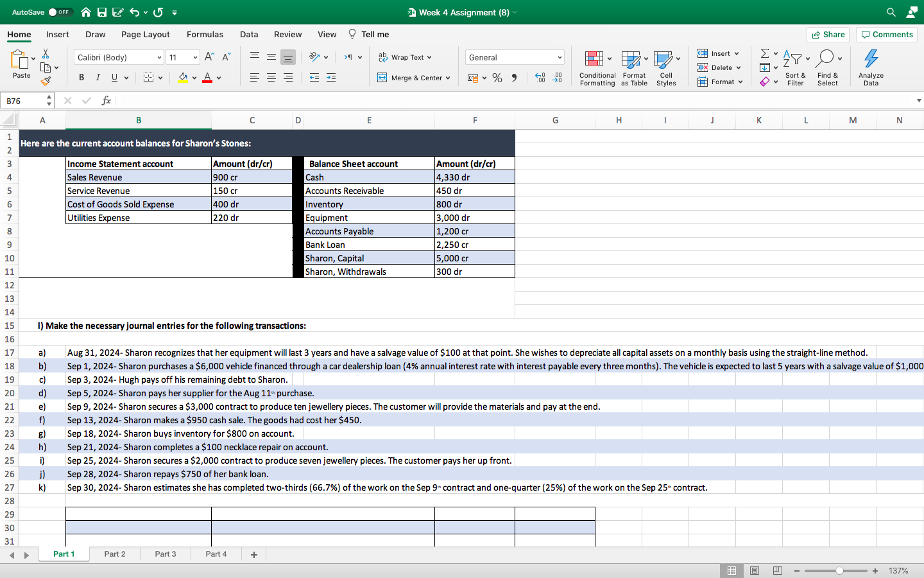Screen dimensions: 924x578
Task: Click the Undo arrow icon
Action: point(134,12)
